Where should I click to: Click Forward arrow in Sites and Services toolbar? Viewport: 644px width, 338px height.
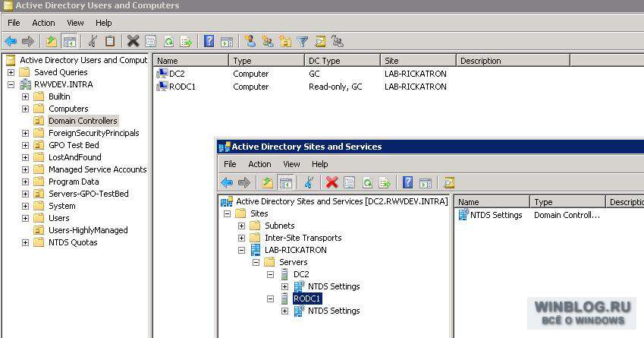point(244,182)
